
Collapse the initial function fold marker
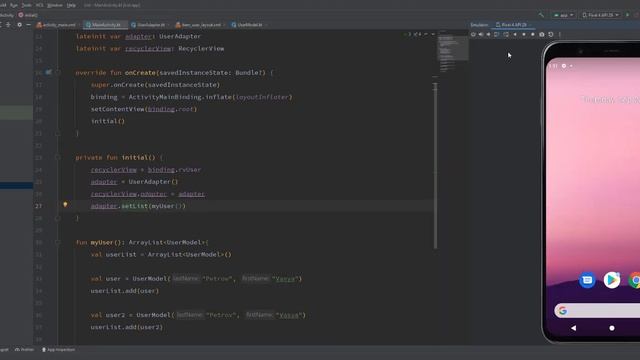[x=58, y=158]
